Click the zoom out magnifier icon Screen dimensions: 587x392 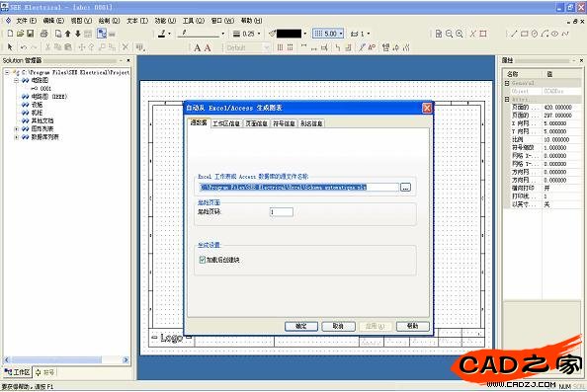tap(449, 34)
